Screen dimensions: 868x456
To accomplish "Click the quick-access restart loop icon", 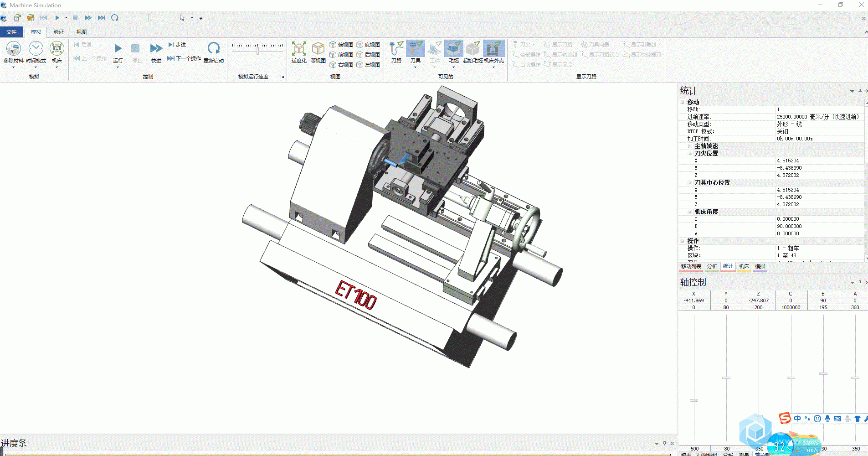I will (x=115, y=18).
